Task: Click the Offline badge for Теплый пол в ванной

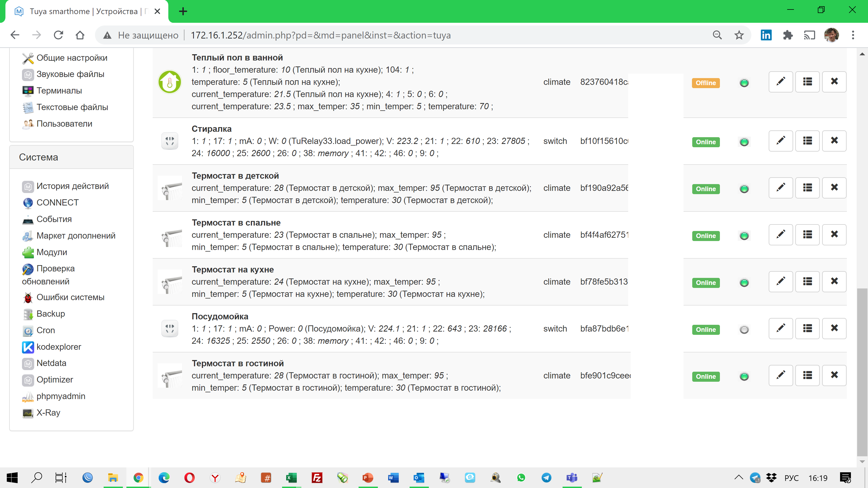Action: pos(706,83)
